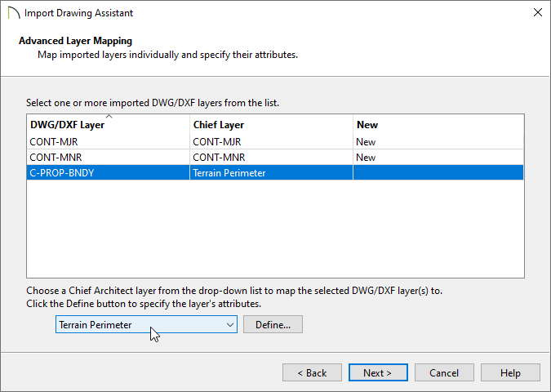Open Help for layer mapping
This screenshot has width=551, height=392.
[510, 372]
